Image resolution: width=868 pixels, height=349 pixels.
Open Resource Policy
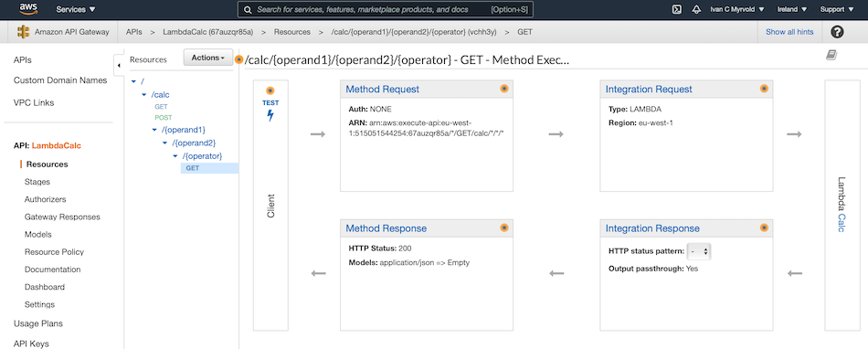pos(54,252)
